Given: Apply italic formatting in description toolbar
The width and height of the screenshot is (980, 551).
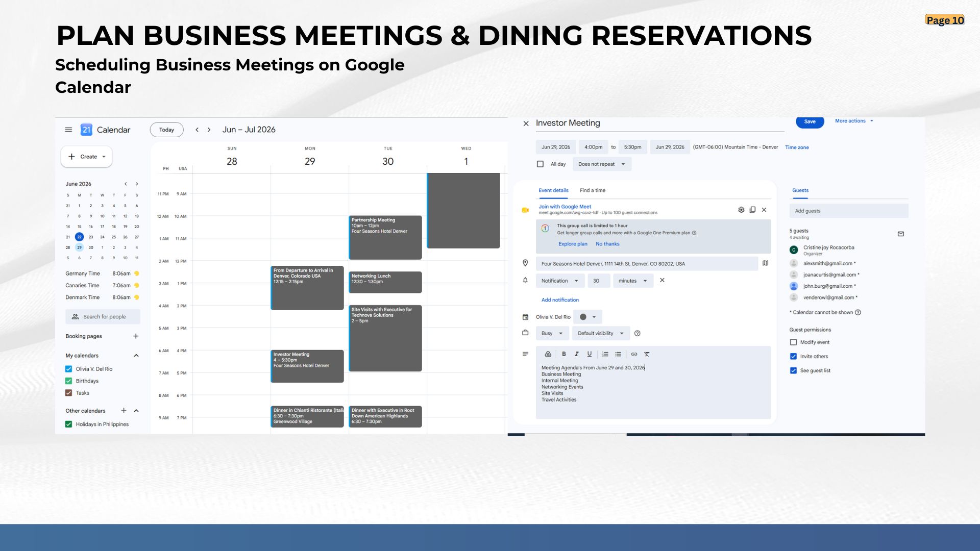Looking at the screenshot, I should (x=576, y=354).
